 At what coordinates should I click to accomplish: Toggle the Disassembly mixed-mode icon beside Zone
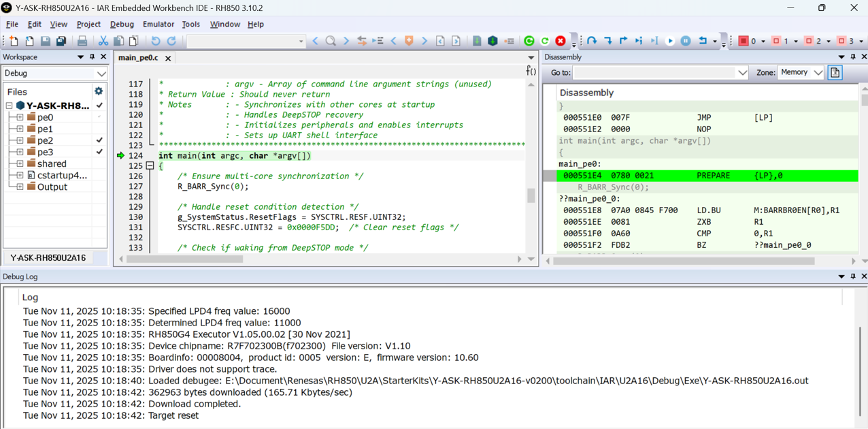(x=835, y=72)
